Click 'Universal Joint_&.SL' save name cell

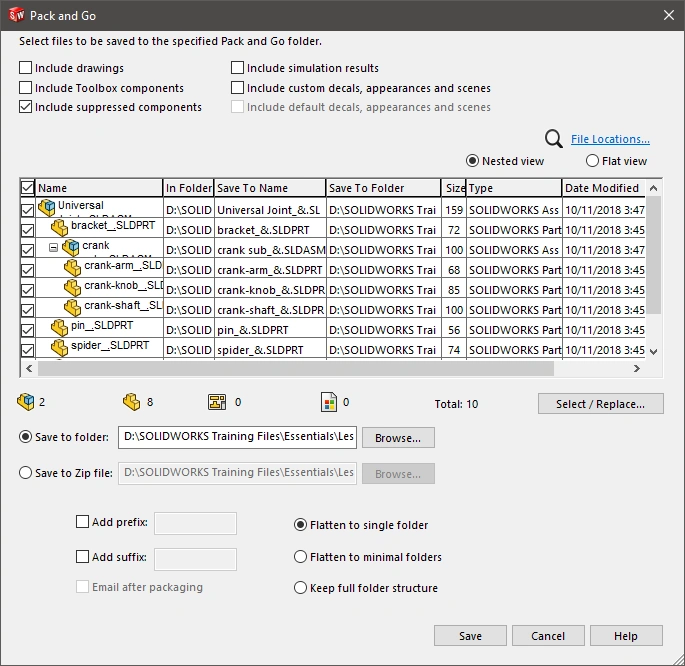[270, 210]
